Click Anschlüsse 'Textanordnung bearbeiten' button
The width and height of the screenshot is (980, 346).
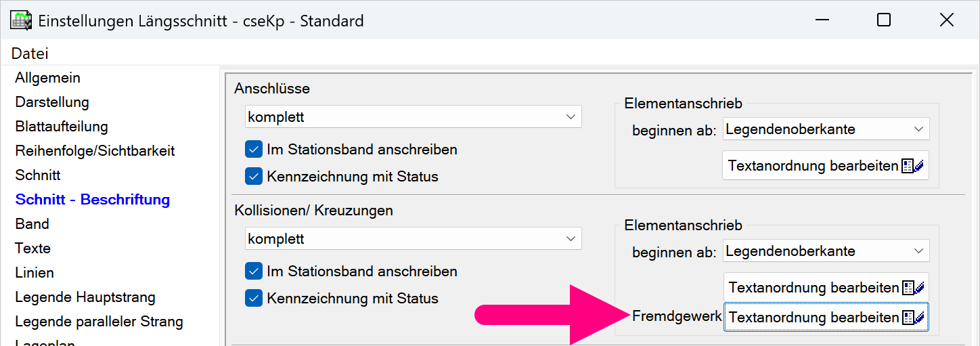point(825,166)
